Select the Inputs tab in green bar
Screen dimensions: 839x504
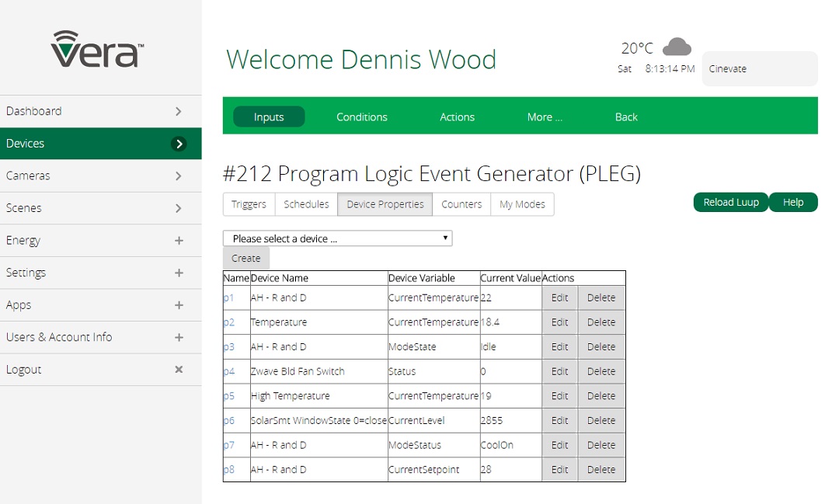(x=269, y=116)
